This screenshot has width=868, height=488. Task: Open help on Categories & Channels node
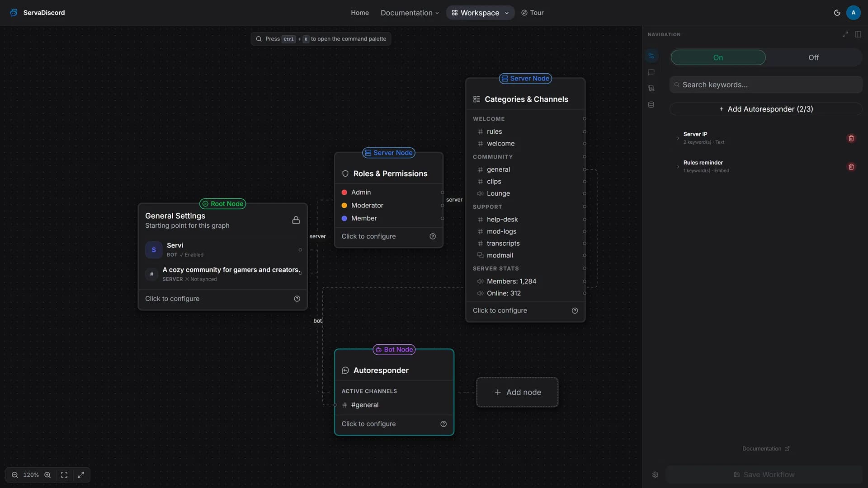(x=575, y=310)
